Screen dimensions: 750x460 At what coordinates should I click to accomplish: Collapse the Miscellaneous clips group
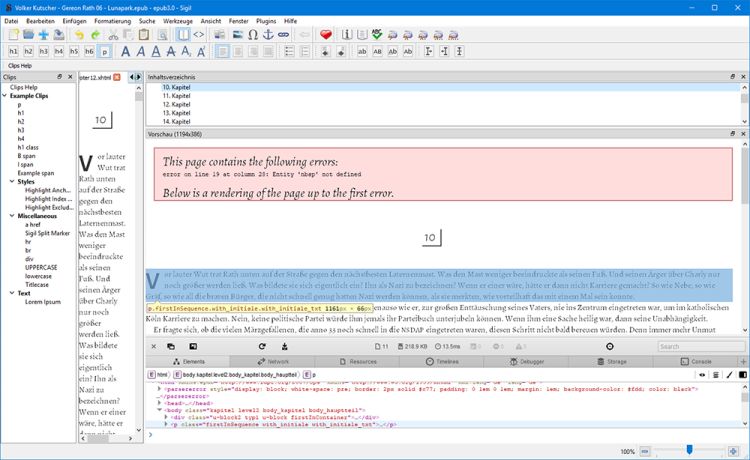click(x=11, y=215)
